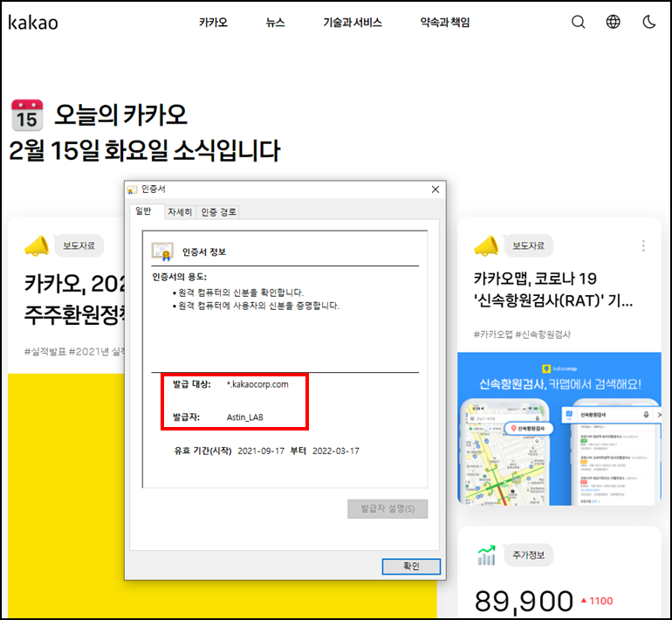Click the 오늘의 카카오 heading
The width and height of the screenshot is (672, 620).
(x=120, y=115)
